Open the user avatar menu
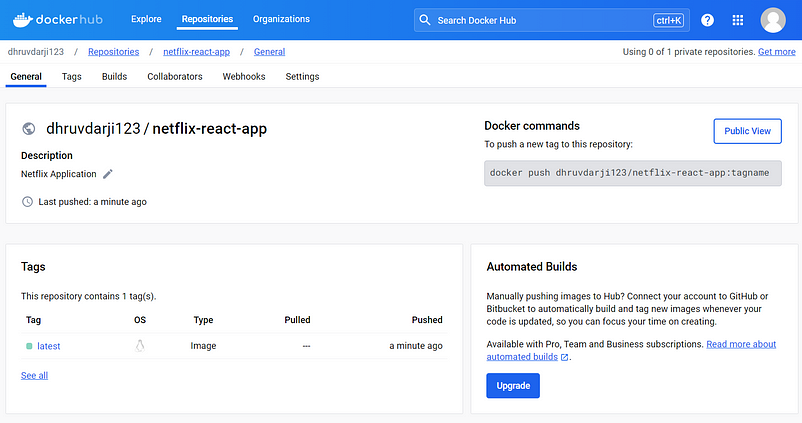This screenshot has height=423, width=802. (773, 20)
